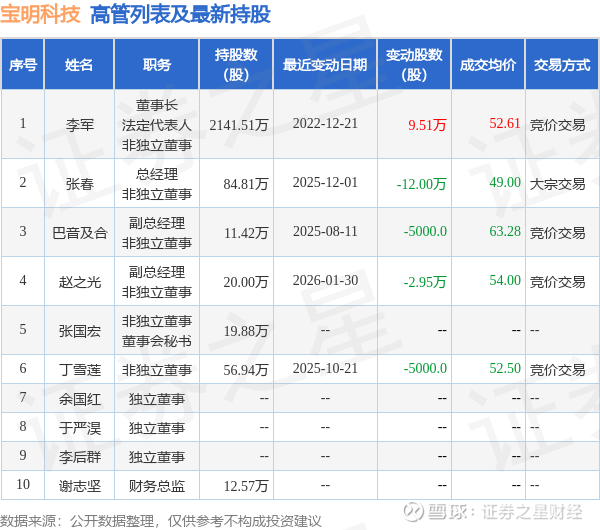
Task: Click the name 巴音及合
Action: pos(80,233)
